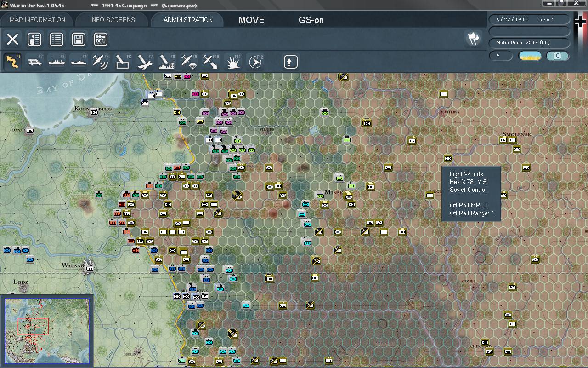Toggle the GS-on ground support setting
This screenshot has height=368, width=588.
point(311,20)
